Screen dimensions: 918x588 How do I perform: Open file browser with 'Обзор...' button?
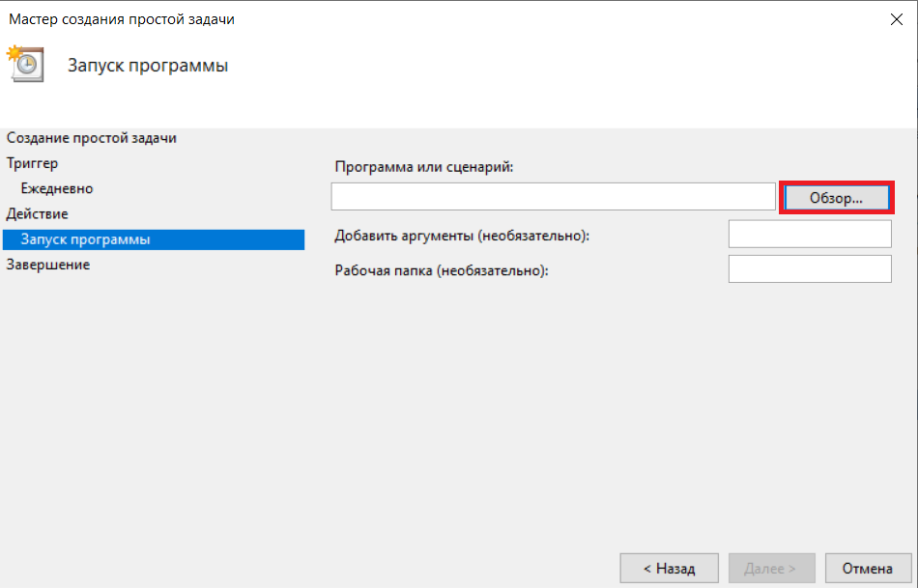click(836, 198)
